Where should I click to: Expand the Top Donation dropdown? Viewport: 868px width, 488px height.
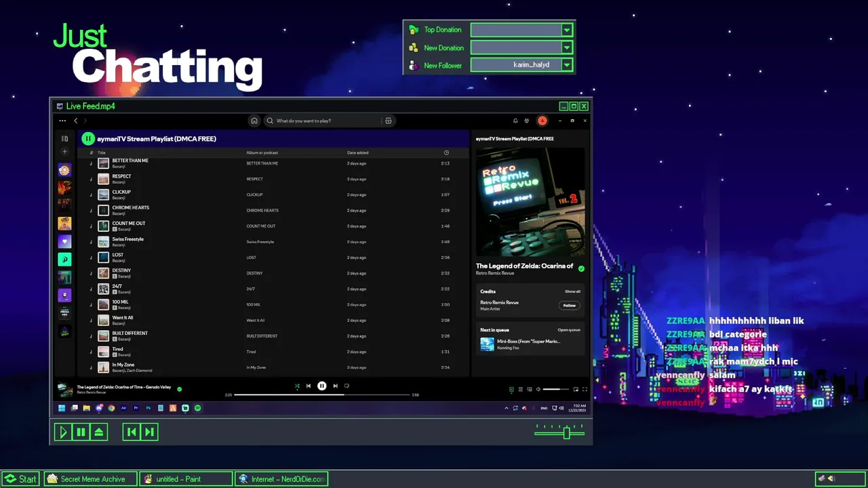(x=567, y=30)
